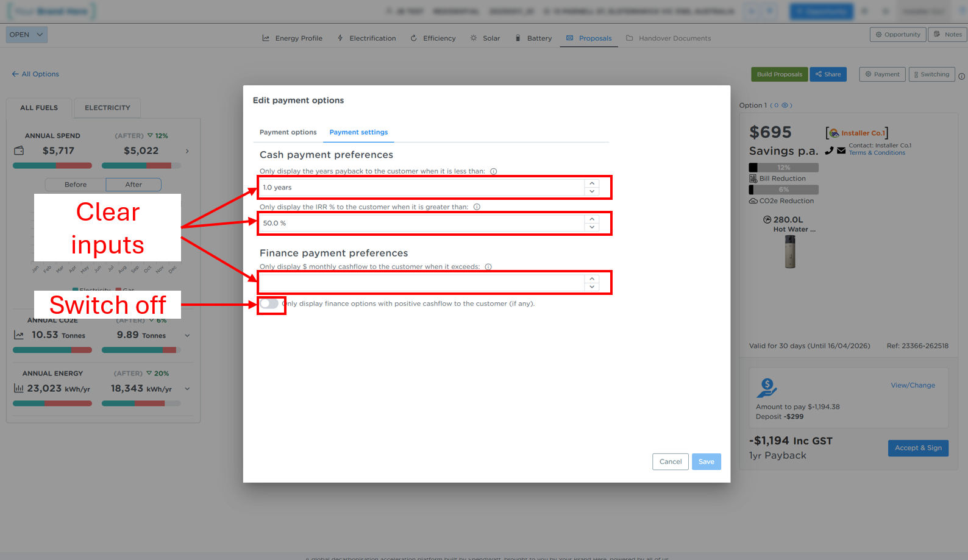Select the Before chart view
The image size is (968, 560).
[x=76, y=185]
